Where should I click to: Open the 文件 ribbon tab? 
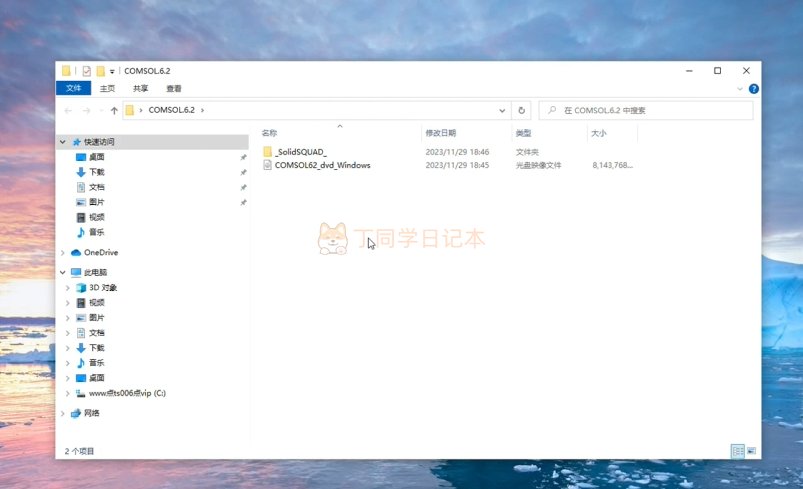coord(73,88)
